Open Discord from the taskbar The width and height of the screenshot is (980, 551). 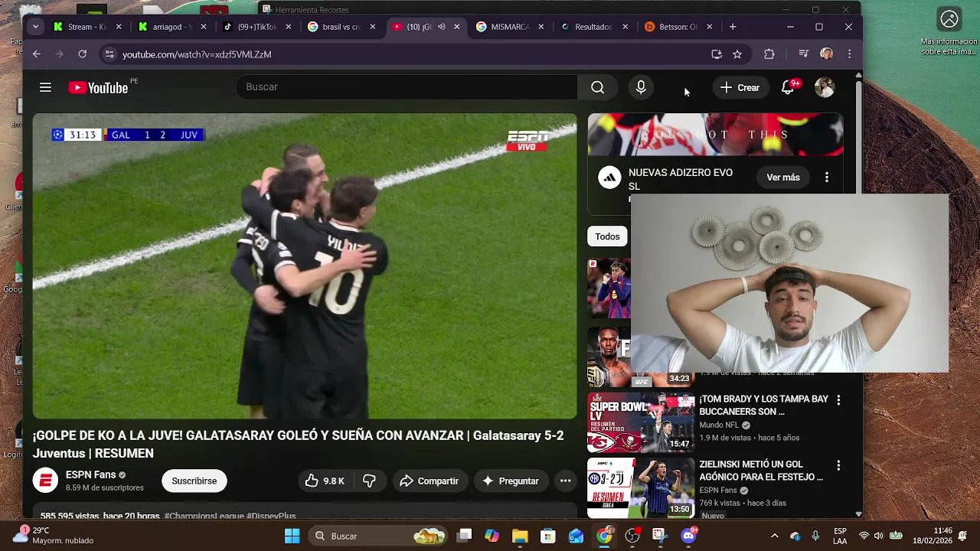[688, 536]
